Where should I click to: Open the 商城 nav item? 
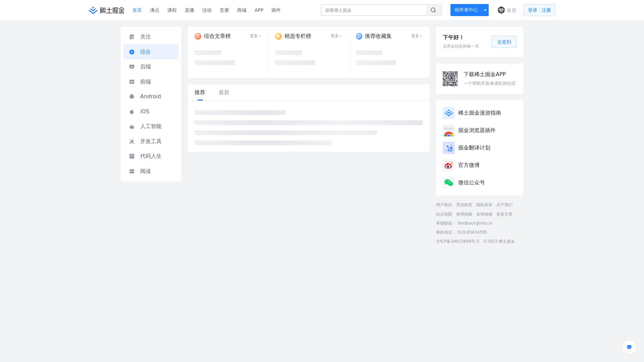tap(242, 10)
